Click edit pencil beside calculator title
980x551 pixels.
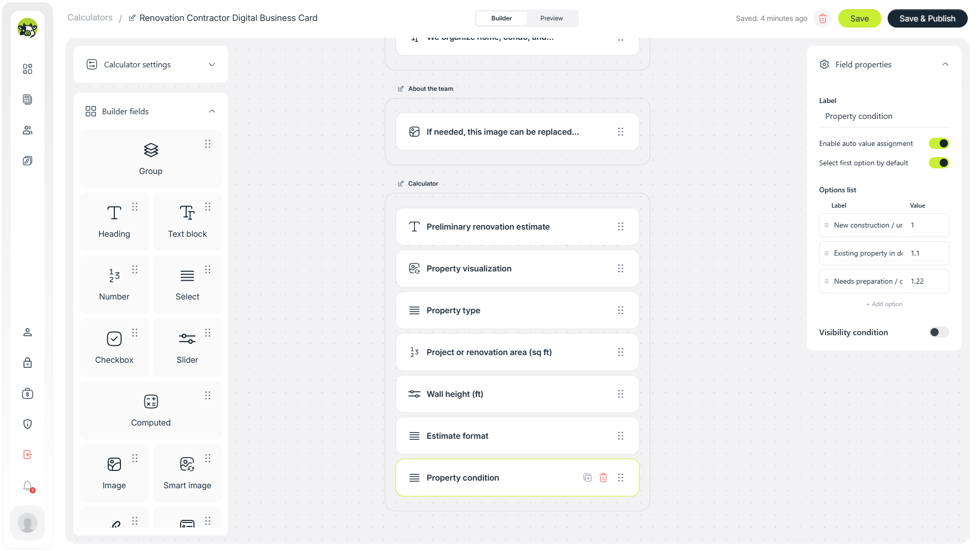point(132,18)
